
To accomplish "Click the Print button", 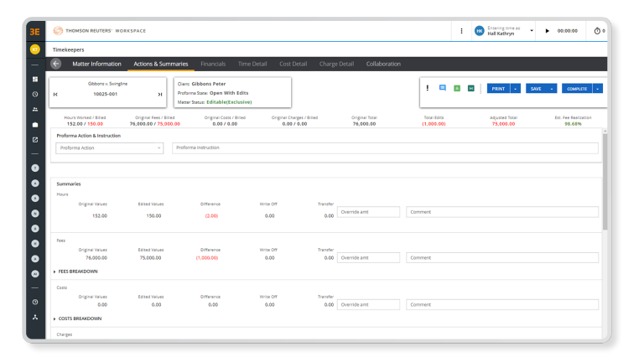I will coord(498,88).
